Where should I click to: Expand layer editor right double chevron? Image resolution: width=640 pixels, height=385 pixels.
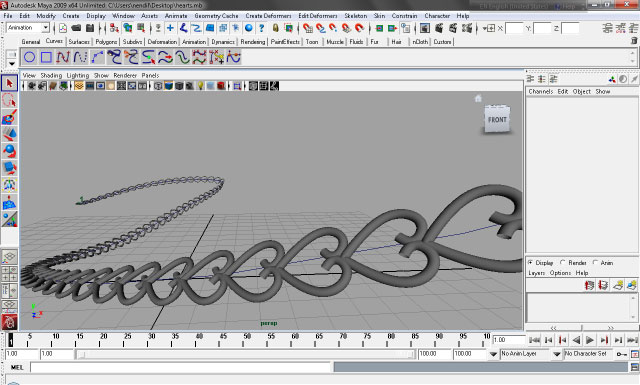pyautogui.click(x=611, y=327)
